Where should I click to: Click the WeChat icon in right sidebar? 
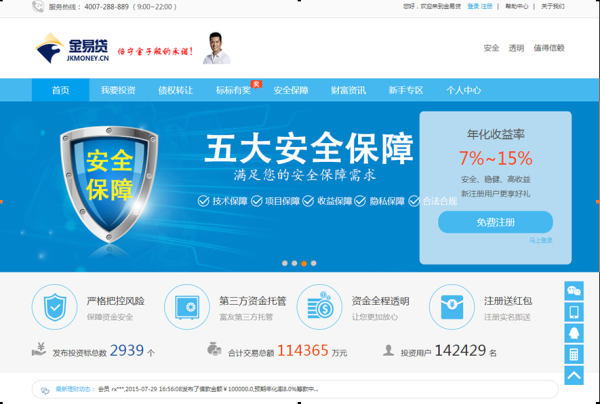(574, 290)
